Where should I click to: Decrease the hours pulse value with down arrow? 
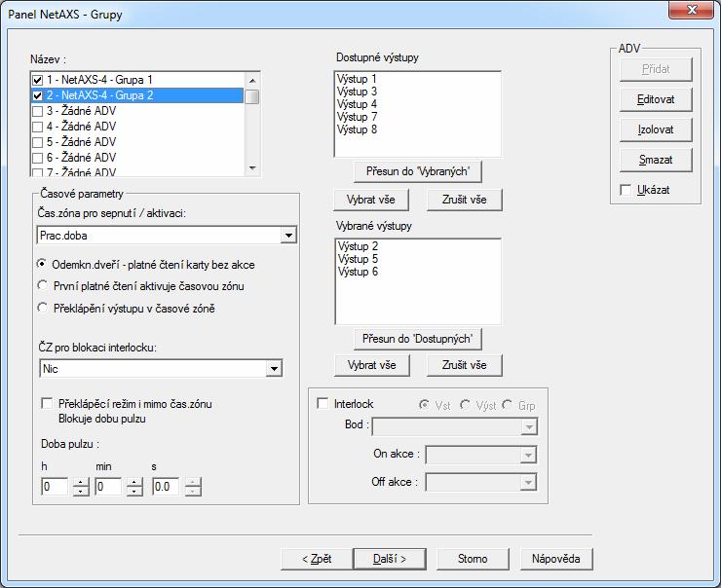pos(81,491)
